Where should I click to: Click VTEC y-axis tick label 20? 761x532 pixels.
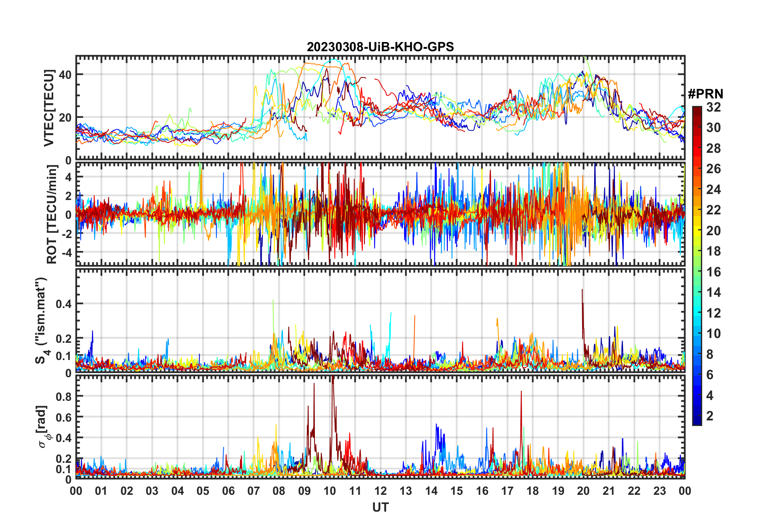(65, 118)
